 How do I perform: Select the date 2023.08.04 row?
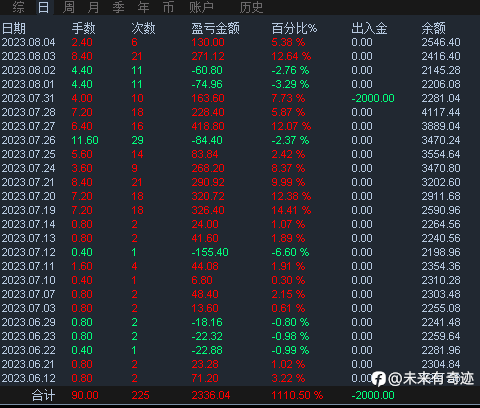point(240,42)
